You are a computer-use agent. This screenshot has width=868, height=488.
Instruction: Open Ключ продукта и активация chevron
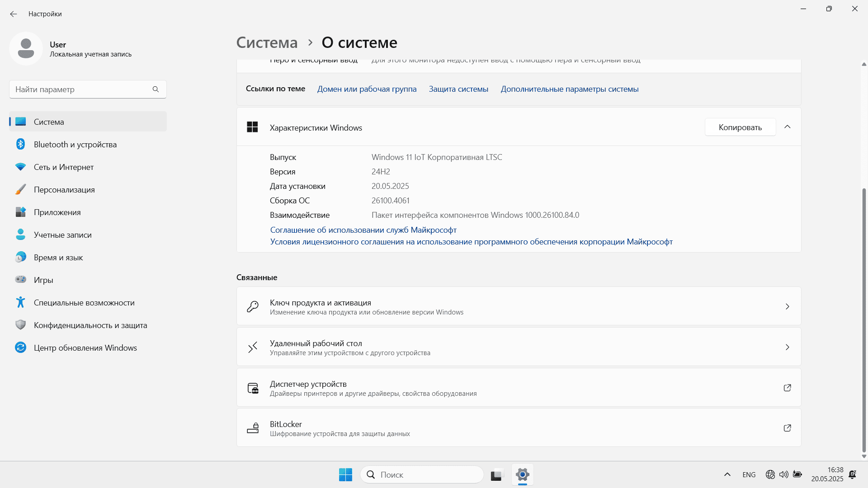(787, 307)
